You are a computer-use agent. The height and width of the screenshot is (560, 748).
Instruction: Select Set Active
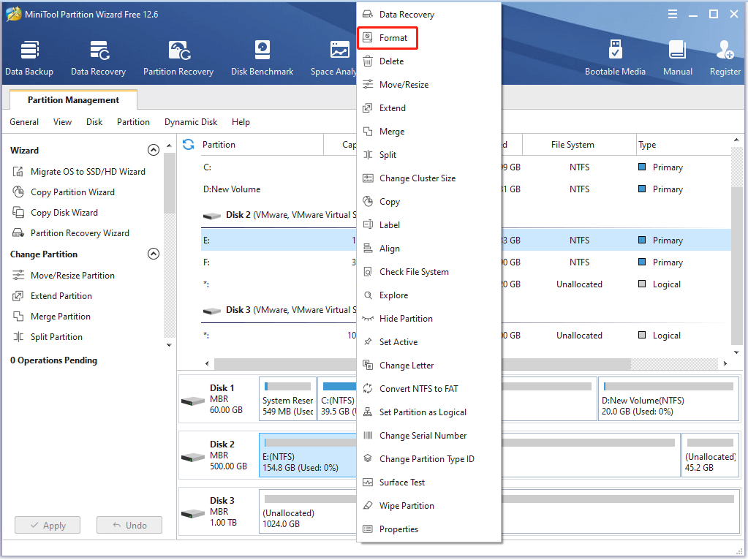point(429,341)
